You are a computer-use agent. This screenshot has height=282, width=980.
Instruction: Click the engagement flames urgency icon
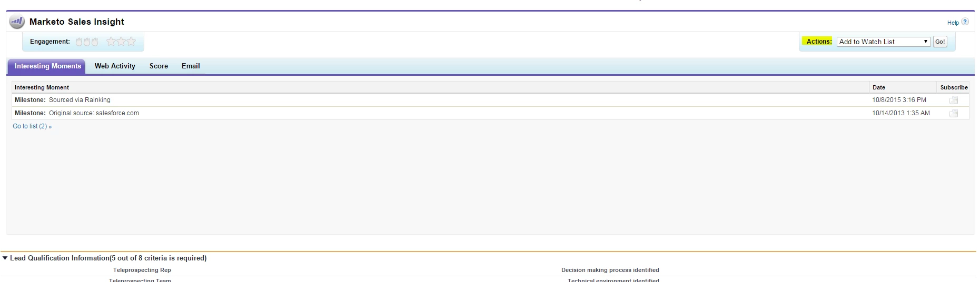[x=87, y=42]
